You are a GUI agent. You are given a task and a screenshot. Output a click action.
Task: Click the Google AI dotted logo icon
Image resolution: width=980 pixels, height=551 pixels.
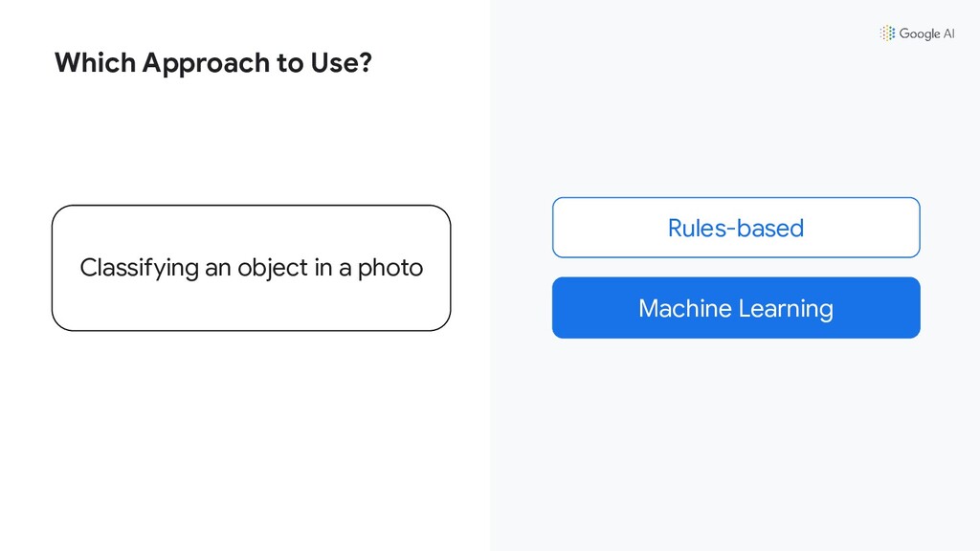click(887, 33)
